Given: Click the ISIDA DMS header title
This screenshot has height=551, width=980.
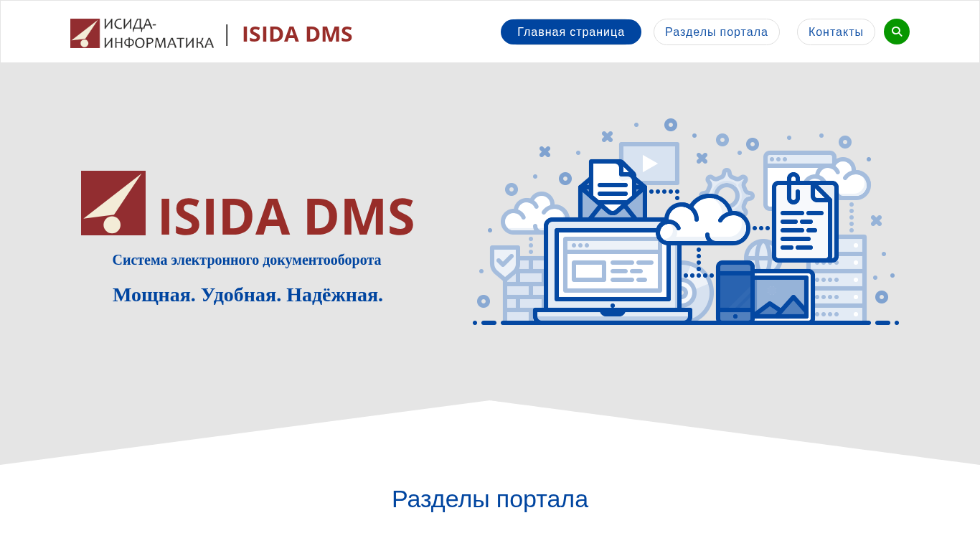Looking at the screenshot, I should pos(297,34).
